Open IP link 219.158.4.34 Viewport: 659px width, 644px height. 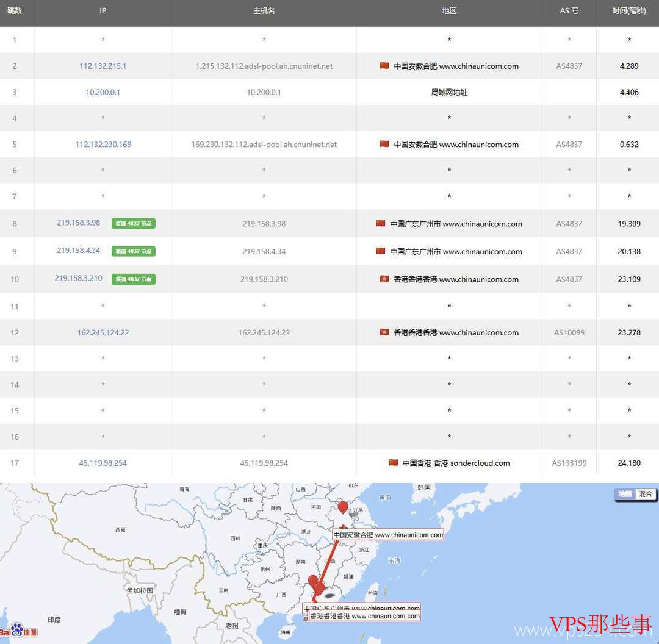79,251
